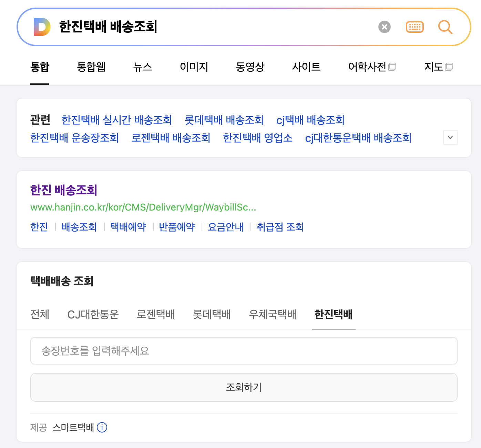Click the 스마트택배 provider link
481x448 pixels.
[73, 427]
